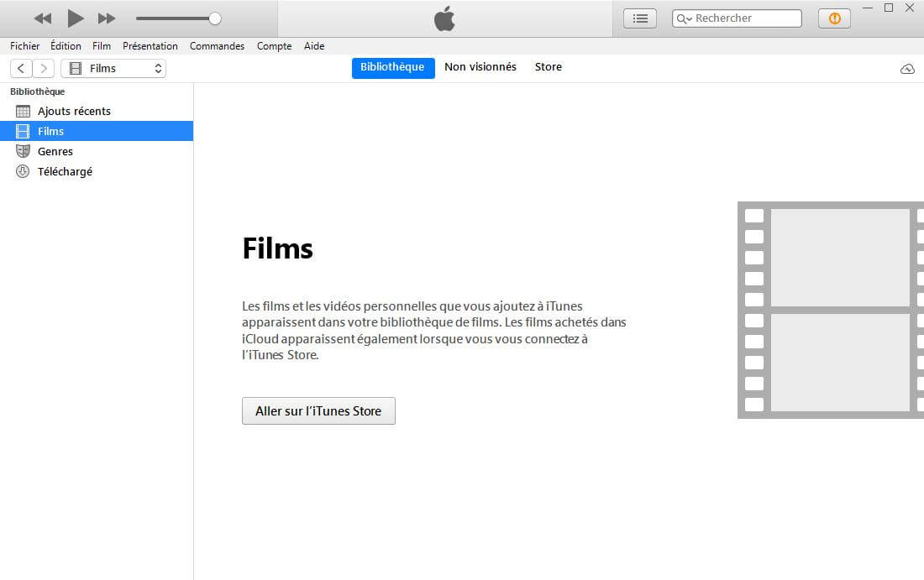Click the Bibliothèque sidebar section header
Image resolution: width=924 pixels, height=580 pixels.
(37, 91)
